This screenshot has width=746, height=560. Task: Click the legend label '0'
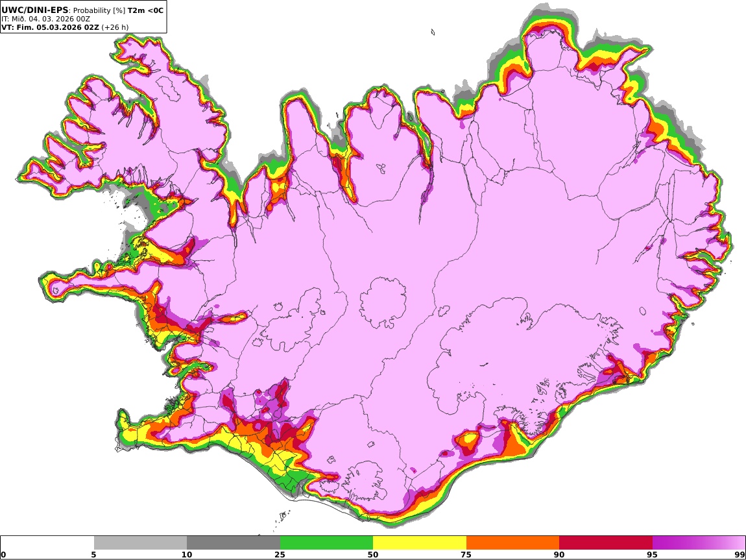[4, 555]
